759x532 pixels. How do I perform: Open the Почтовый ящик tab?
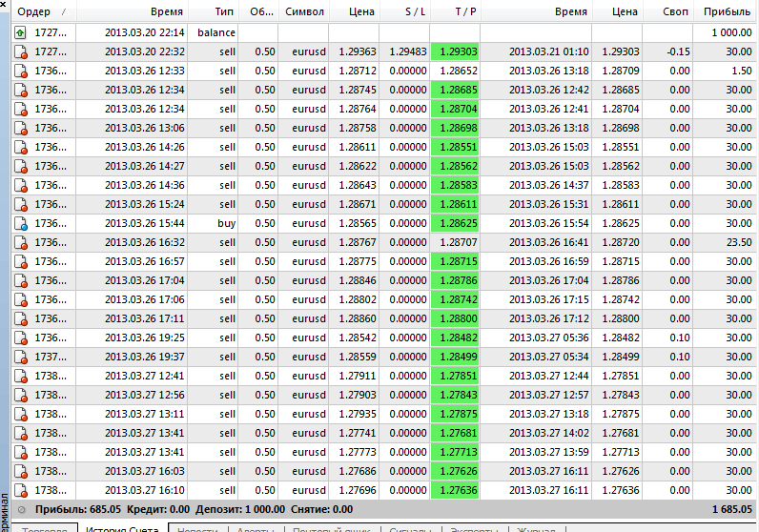point(332,529)
